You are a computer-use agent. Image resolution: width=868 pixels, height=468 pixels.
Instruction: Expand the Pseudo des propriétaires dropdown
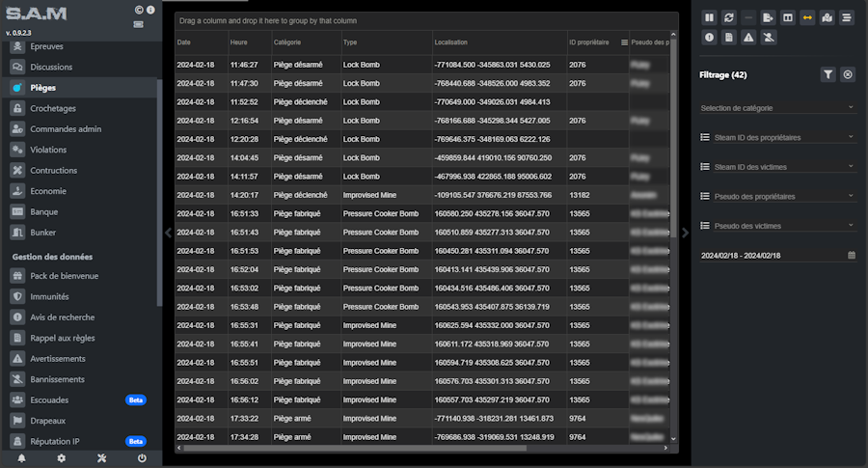[777, 196]
